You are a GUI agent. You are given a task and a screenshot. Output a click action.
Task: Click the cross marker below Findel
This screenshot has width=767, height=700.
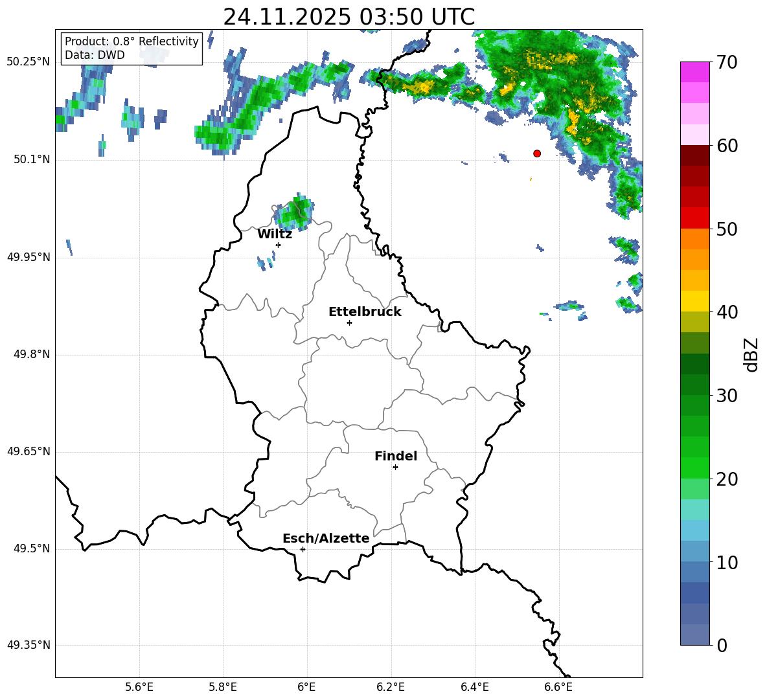pos(395,468)
